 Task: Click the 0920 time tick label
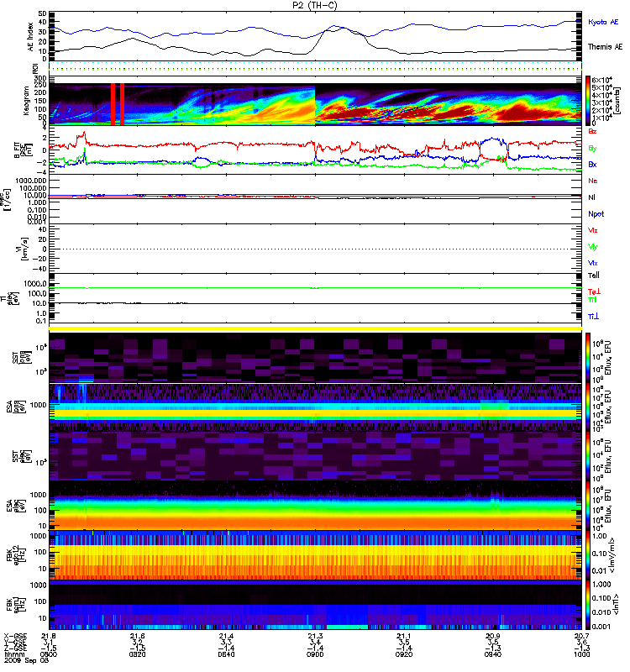point(404,655)
